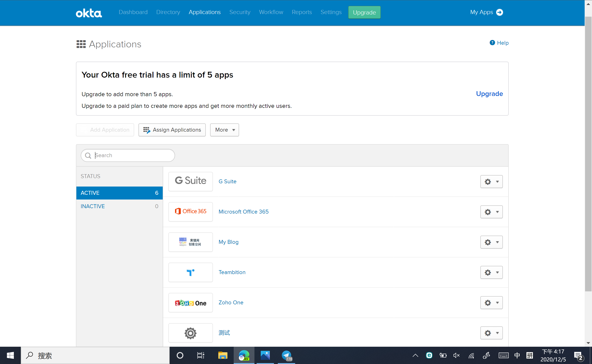Click into the application Search field

[x=132, y=155]
